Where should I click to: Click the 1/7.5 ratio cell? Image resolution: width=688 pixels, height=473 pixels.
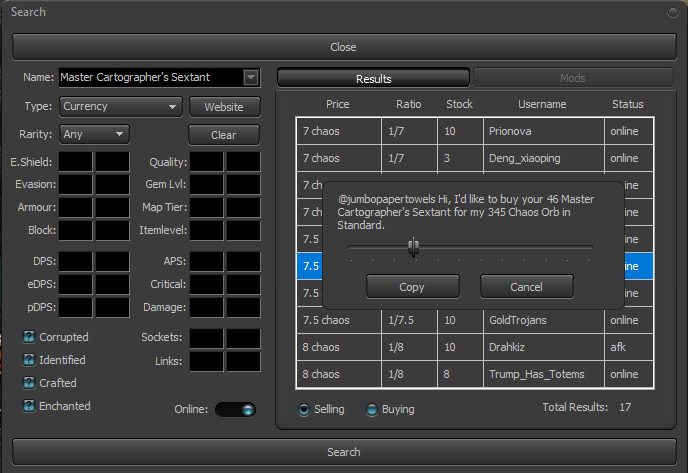coord(409,320)
